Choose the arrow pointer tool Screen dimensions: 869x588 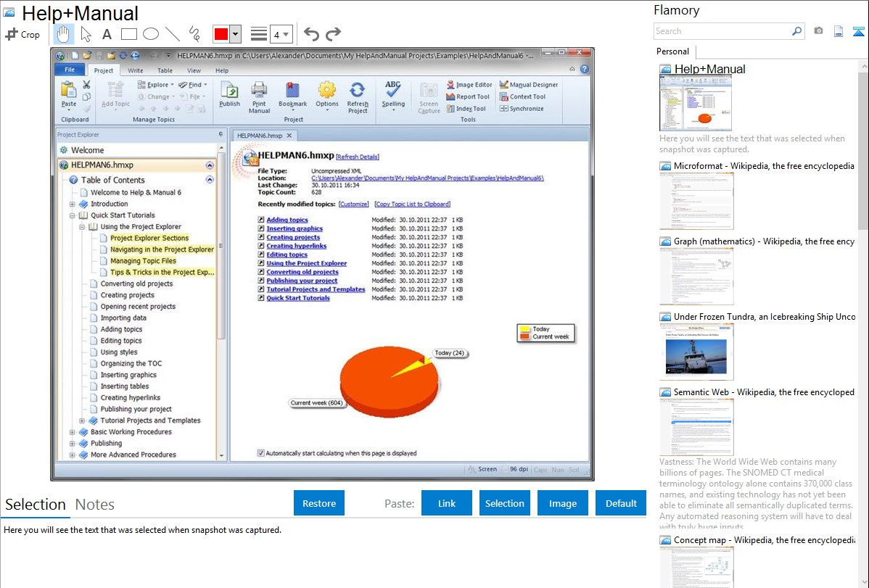86,34
